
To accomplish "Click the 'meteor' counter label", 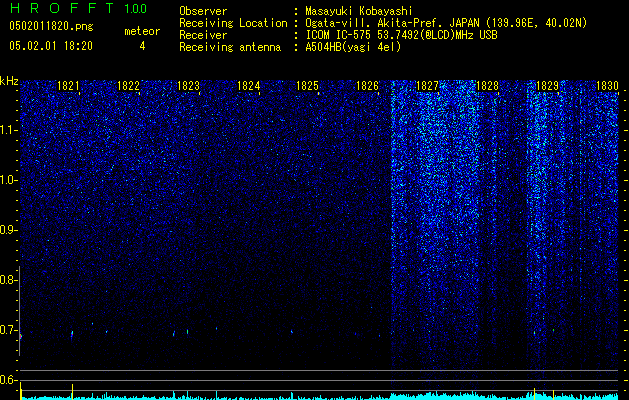I will pyautogui.click(x=142, y=31).
